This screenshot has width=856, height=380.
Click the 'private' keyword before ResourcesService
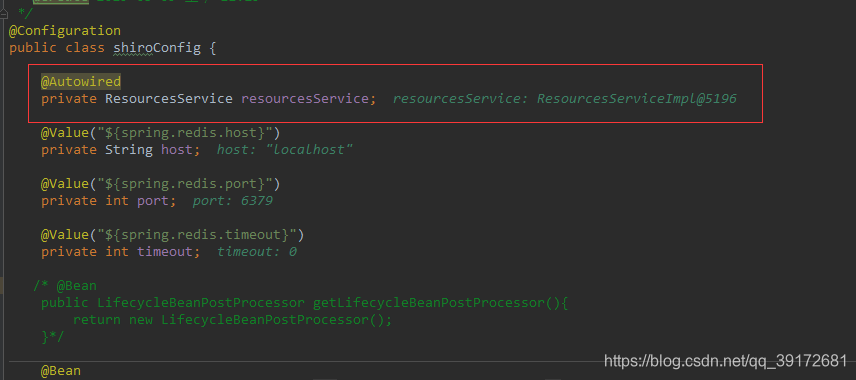click(x=69, y=99)
